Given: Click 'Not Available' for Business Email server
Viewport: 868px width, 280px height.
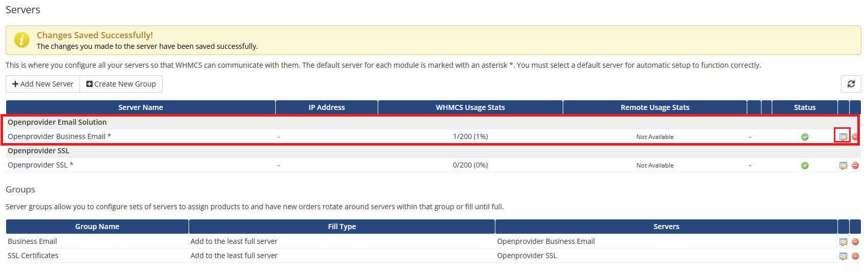Looking at the screenshot, I should 655,137.
